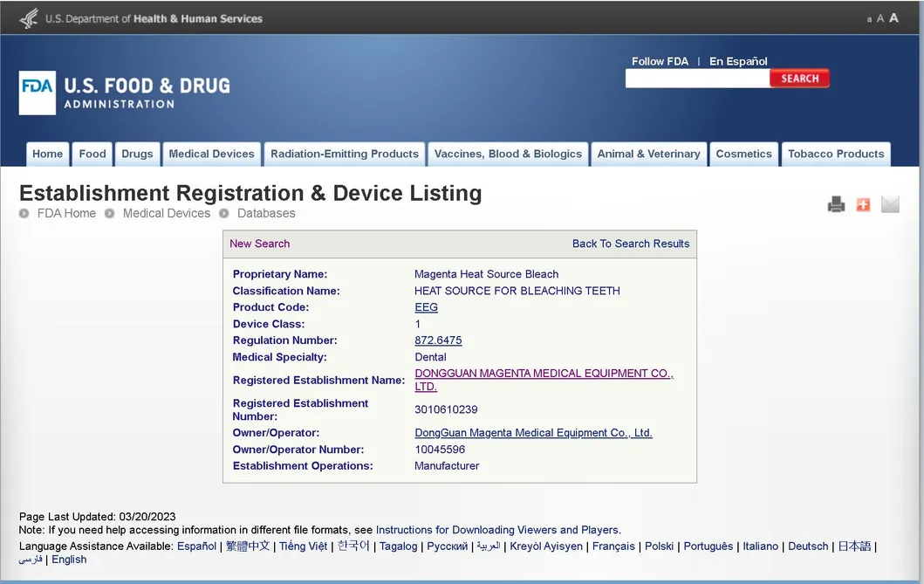Click Back To Search Results

[630, 244]
